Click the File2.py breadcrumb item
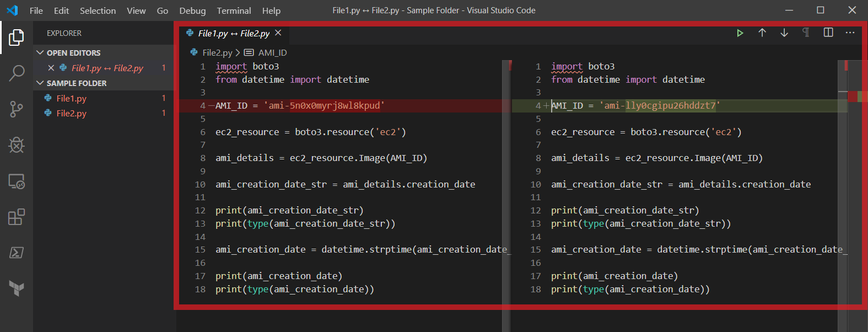Viewport: 868px width, 332px height. [x=217, y=53]
